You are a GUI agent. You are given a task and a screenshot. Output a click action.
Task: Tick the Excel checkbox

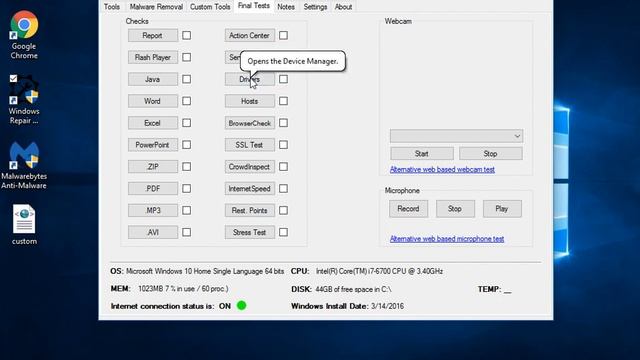[x=187, y=123]
